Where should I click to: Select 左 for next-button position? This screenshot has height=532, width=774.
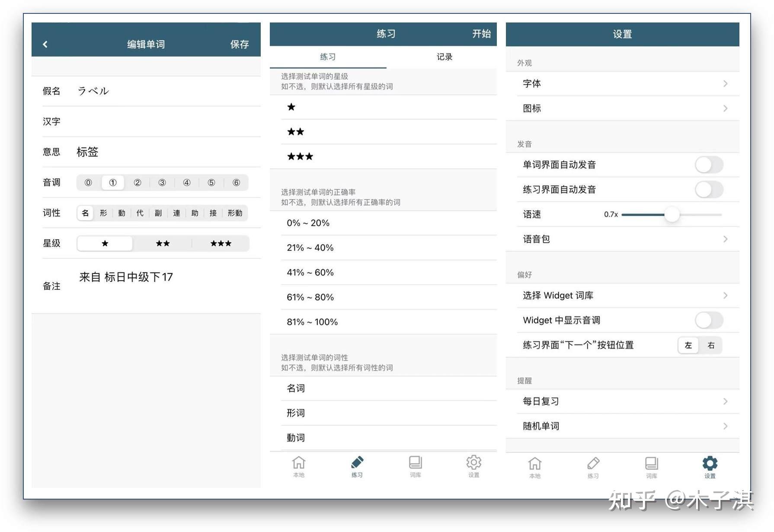688,345
